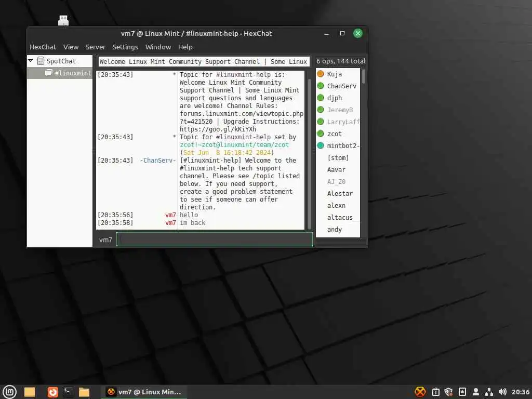Click the zcot hostmask in topic info
Image resolution: width=532 pixels, height=399 pixels.
click(x=234, y=145)
